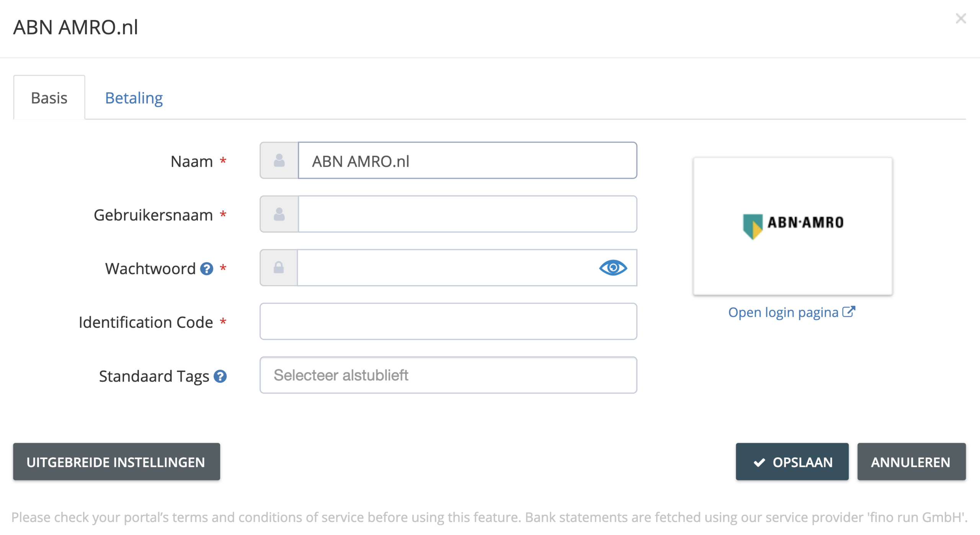
Task: Click the ABN AMRO.nl dialog title
Action: tap(75, 27)
